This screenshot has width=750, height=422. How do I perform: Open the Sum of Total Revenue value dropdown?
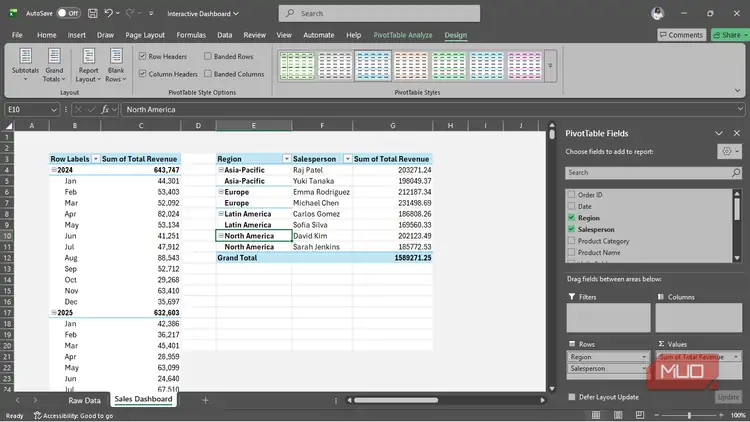[736, 357]
